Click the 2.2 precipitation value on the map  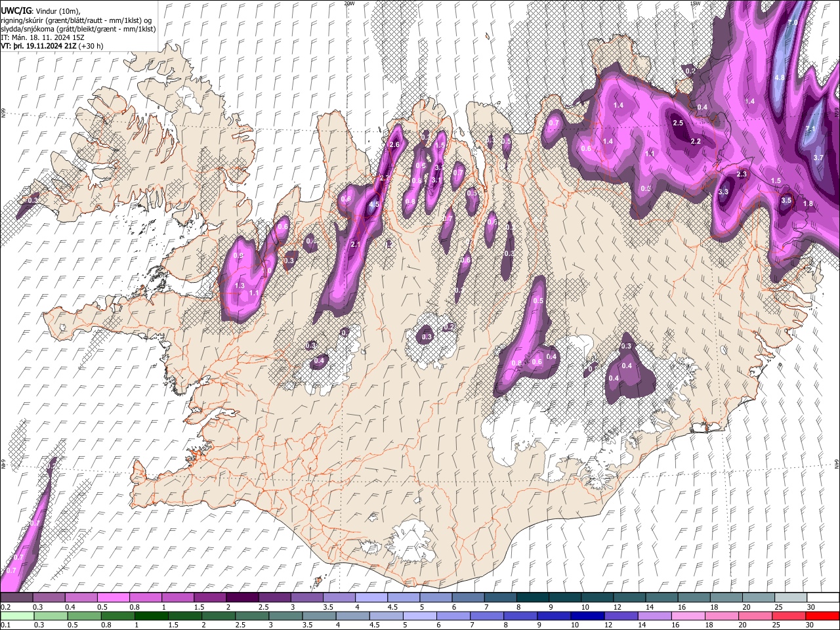point(696,142)
